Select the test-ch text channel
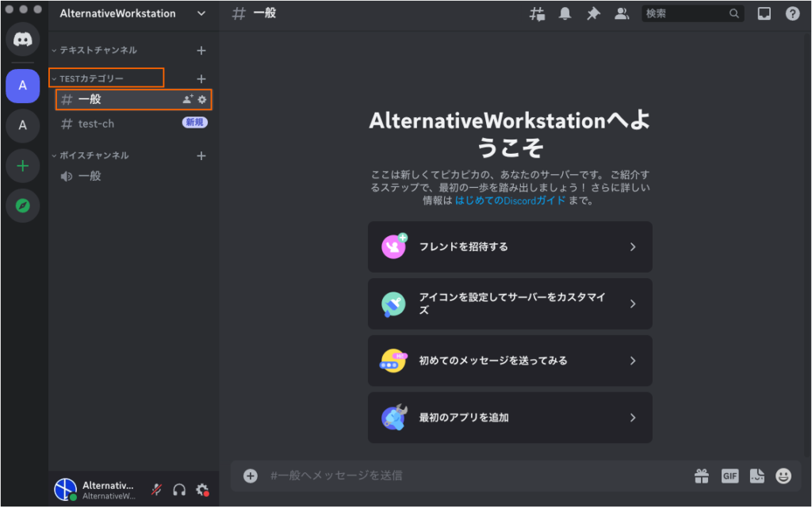This screenshot has height=508, width=812. [96, 124]
